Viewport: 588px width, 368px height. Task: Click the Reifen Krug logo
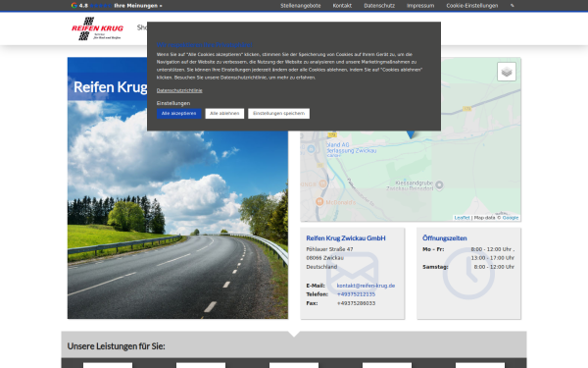click(97, 28)
